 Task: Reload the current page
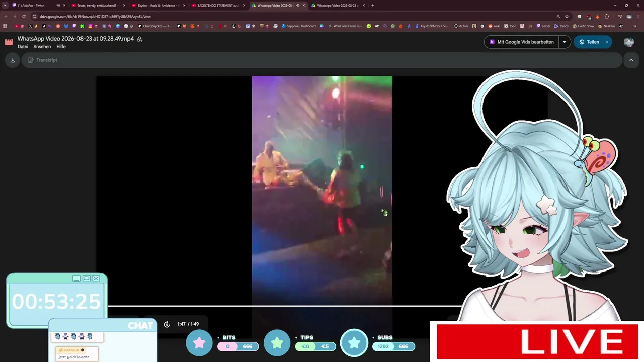point(24,16)
